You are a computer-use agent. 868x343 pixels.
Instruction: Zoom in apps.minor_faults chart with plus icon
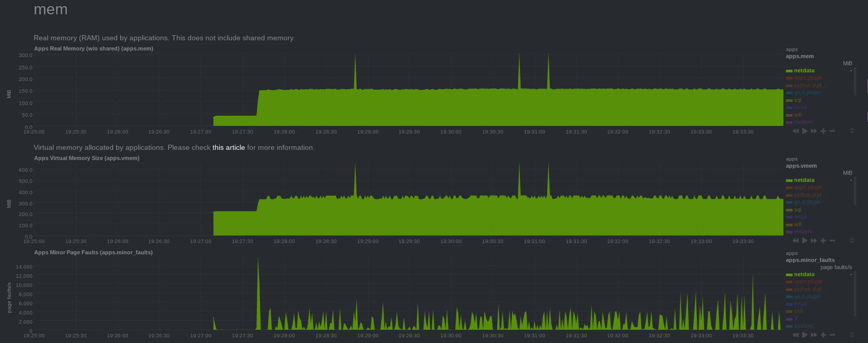click(823, 335)
